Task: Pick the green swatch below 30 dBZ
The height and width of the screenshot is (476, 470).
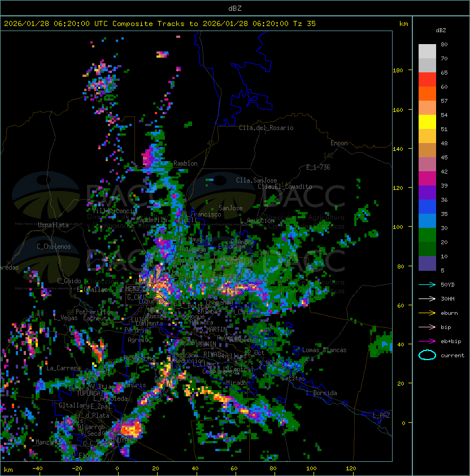Action: 427,235
